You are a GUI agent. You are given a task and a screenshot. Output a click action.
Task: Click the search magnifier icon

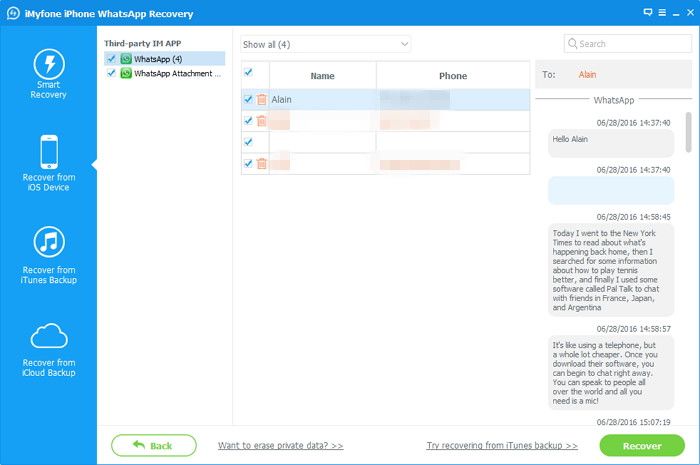click(572, 43)
